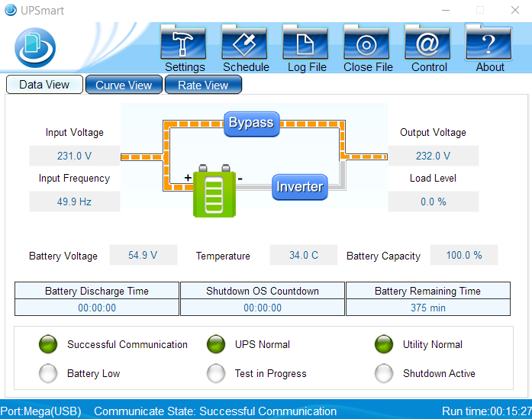
Task: Click the Load Level label
Action: click(433, 178)
